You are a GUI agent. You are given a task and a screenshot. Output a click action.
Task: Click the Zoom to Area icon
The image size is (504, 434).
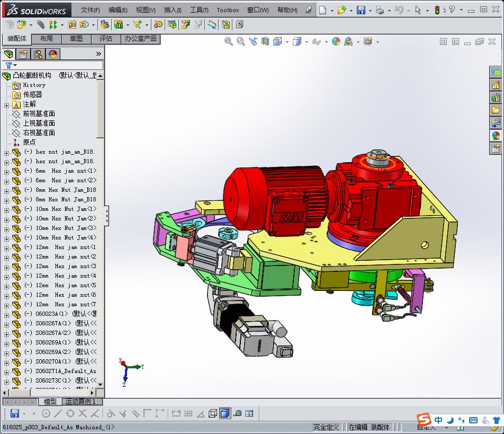[x=240, y=41]
